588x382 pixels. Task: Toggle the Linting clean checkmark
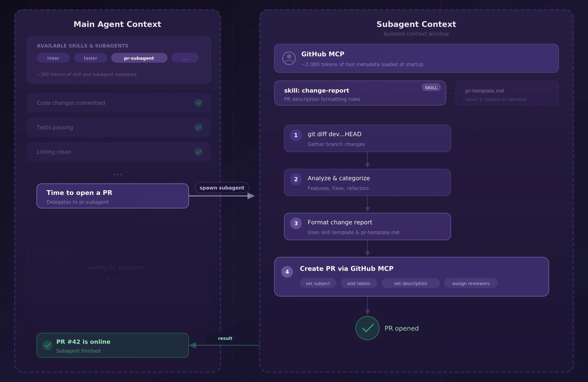click(198, 152)
